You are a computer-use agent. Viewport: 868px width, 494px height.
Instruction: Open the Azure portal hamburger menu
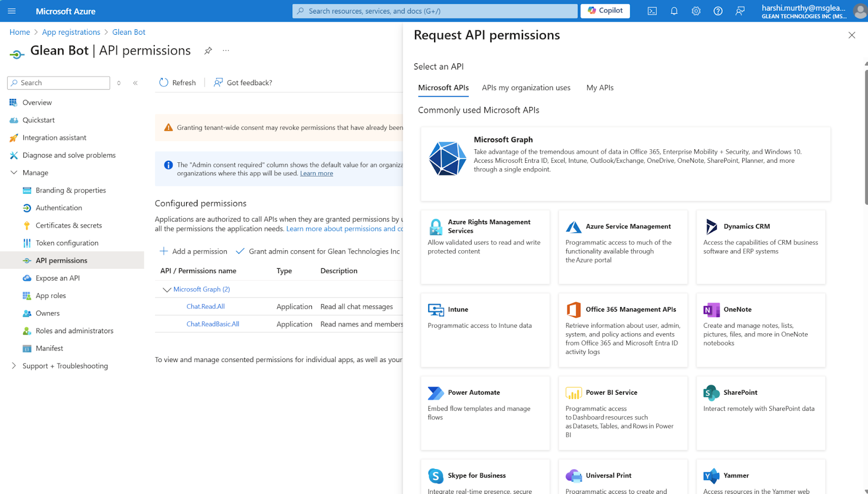coord(12,11)
